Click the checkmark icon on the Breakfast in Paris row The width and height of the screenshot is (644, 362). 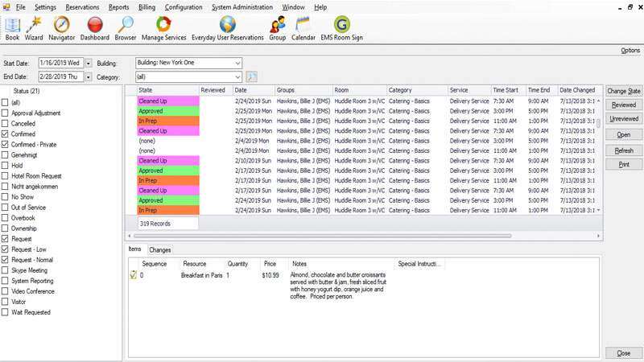[x=133, y=275]
